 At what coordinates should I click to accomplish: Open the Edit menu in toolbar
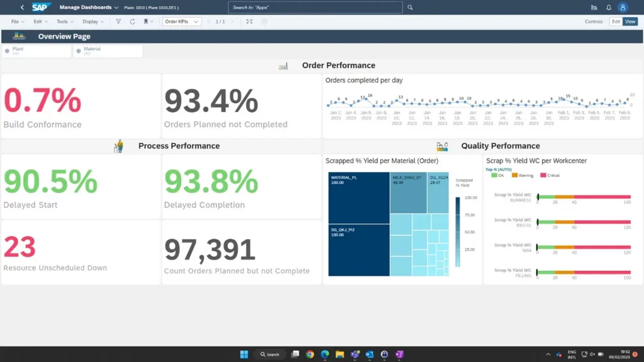(x=40, y=22)
